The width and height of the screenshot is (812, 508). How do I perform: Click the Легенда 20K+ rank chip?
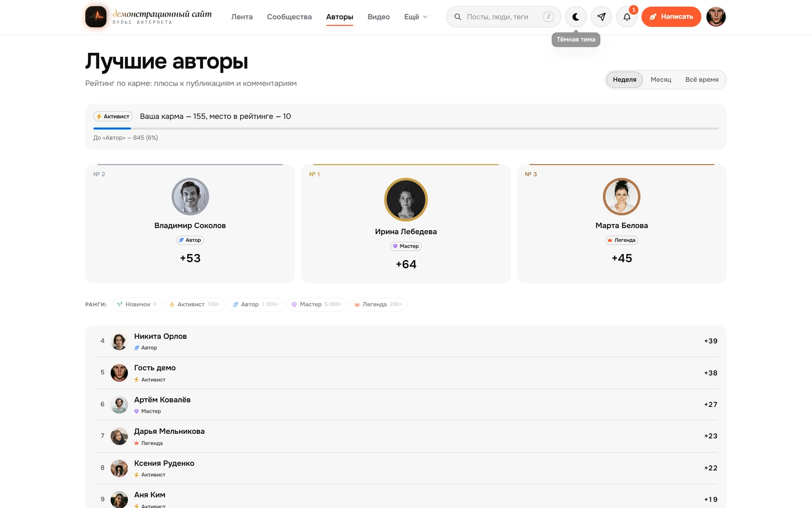[x=378, y=304]
